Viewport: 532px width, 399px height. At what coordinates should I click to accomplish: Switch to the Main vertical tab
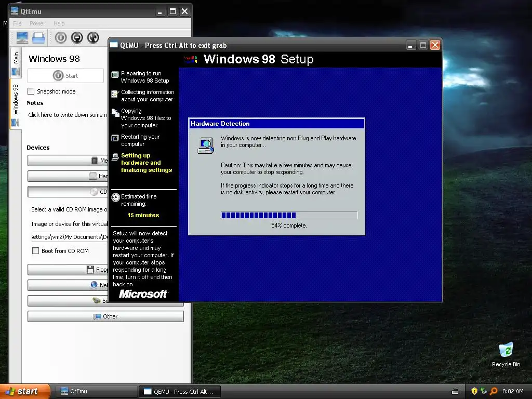point(16,63)
